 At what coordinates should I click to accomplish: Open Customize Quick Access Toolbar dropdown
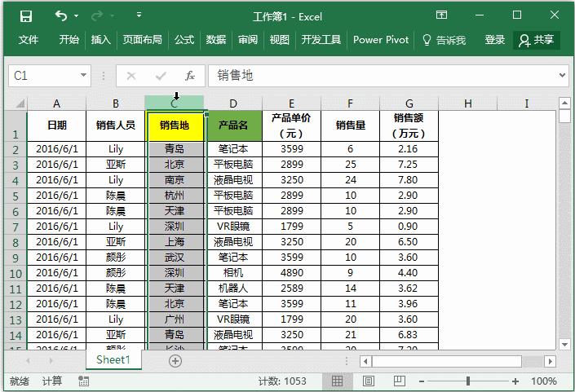coord(139,15)
